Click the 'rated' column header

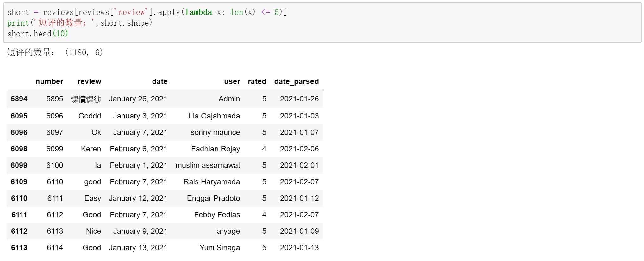[257, 81]
